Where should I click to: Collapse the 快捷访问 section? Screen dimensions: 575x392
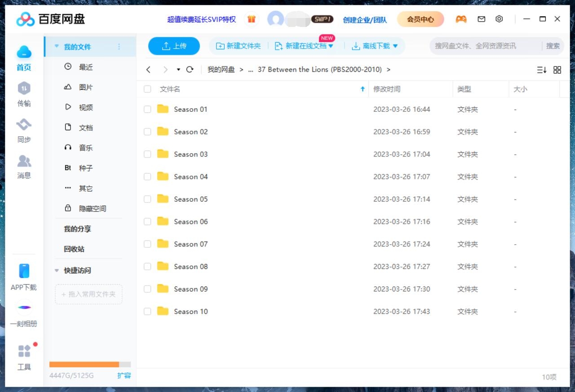click(x=57, y=270)
